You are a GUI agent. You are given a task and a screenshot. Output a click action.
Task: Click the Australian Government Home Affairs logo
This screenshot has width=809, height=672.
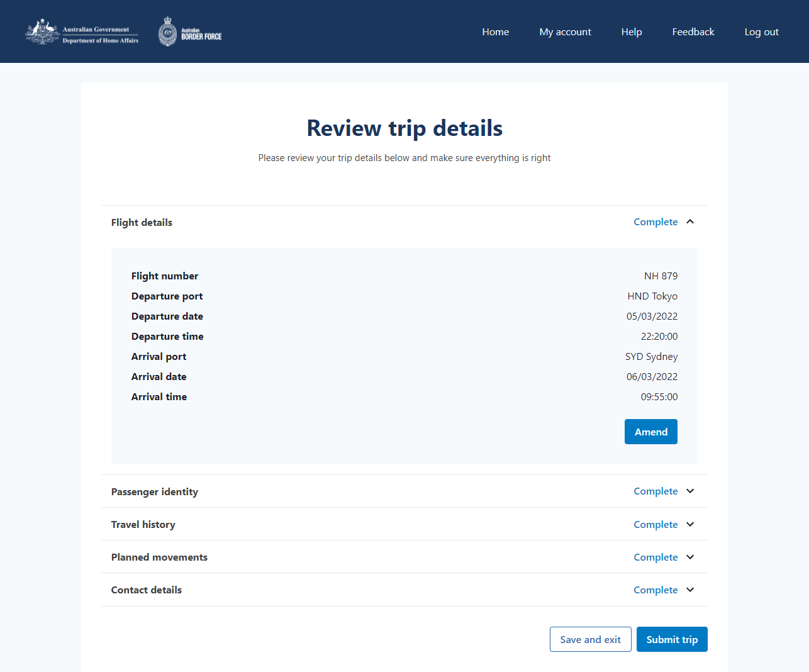82,31
